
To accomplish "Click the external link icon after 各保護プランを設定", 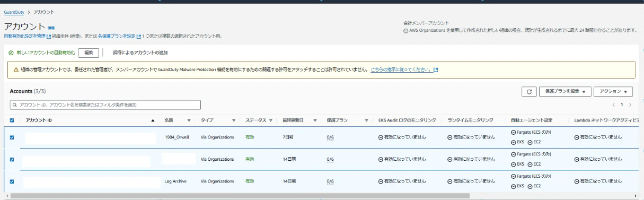I will coord(139,37).
